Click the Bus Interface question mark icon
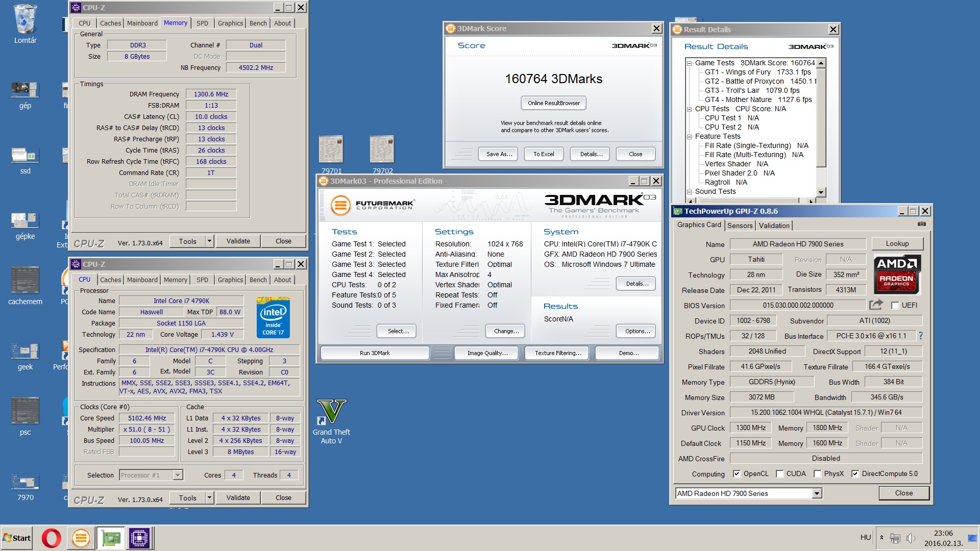Viewport: 980px width, 551px height. point(921,336)
